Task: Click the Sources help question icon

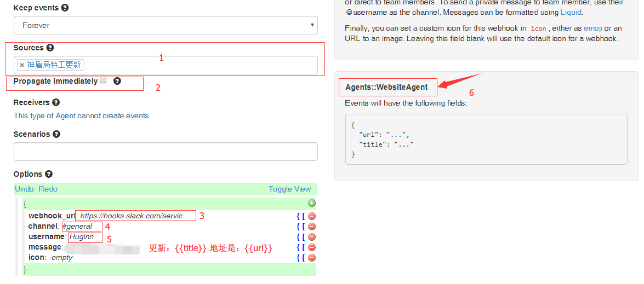Action: (50, 48)
